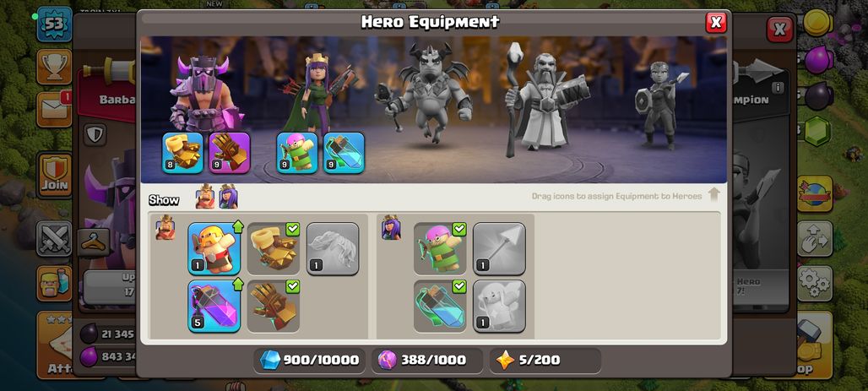
Task: Select the grayed-out Minion Prince hero
Action: click(x=425, y=94)
